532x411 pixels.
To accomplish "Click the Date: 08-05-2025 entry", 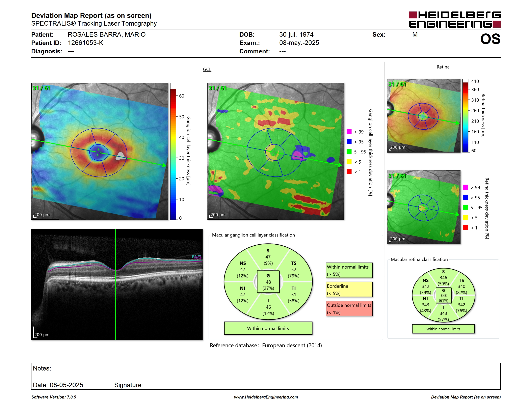I will (58, 385).
